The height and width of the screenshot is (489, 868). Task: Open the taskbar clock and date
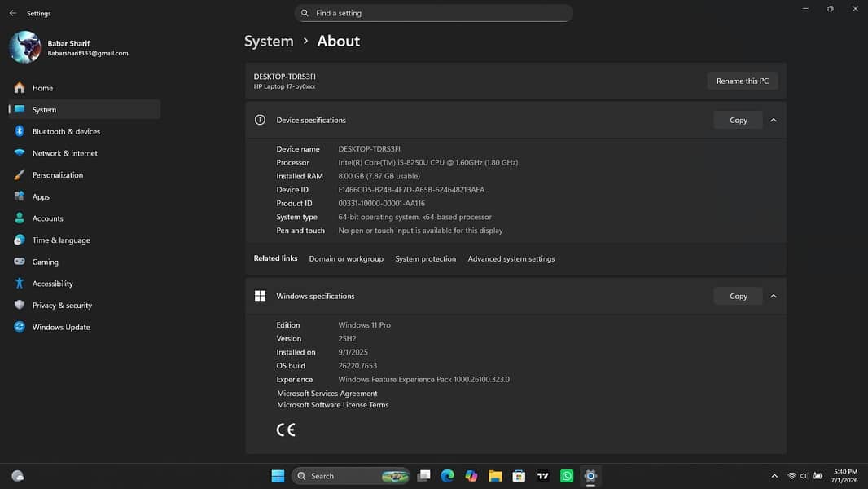click(x=844, y=476)
